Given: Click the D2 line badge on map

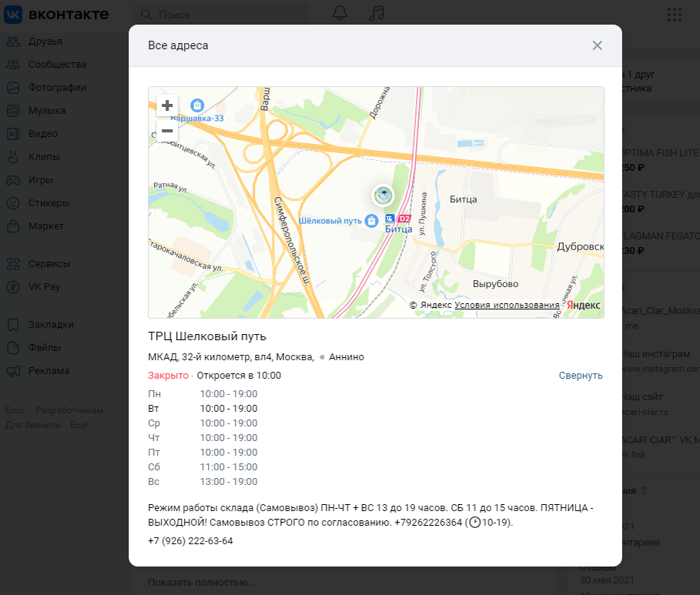Looking at the screenshot, I should pyautogui.click(x=404, y=219).
